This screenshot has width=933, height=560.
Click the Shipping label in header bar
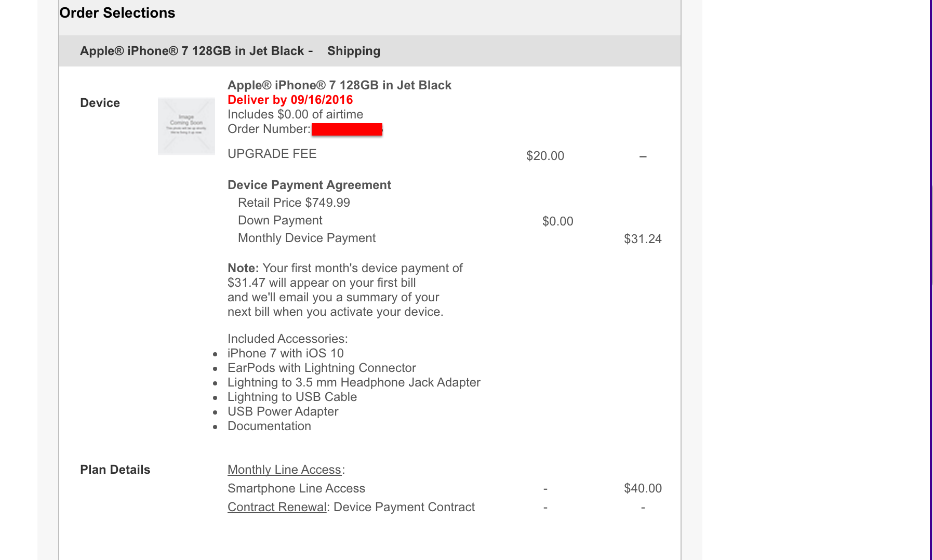coord(354,51)
